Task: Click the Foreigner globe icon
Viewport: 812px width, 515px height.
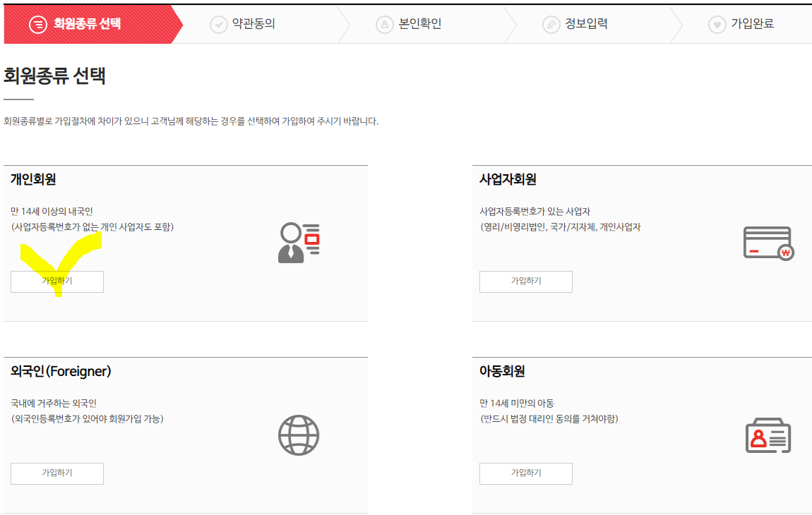Action: click(299, 435)
